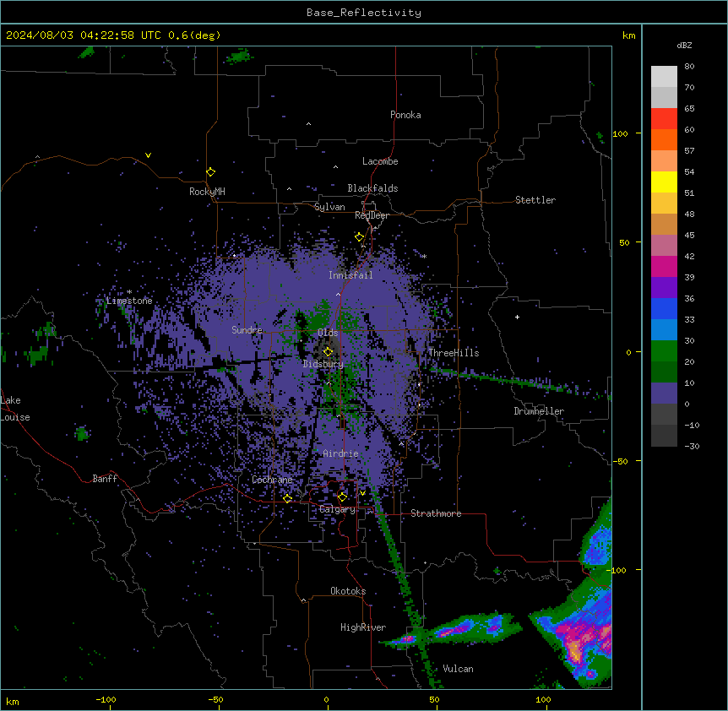The image size is (728, 711).
Task: Click the Limestone label
Action: [129, 301]
